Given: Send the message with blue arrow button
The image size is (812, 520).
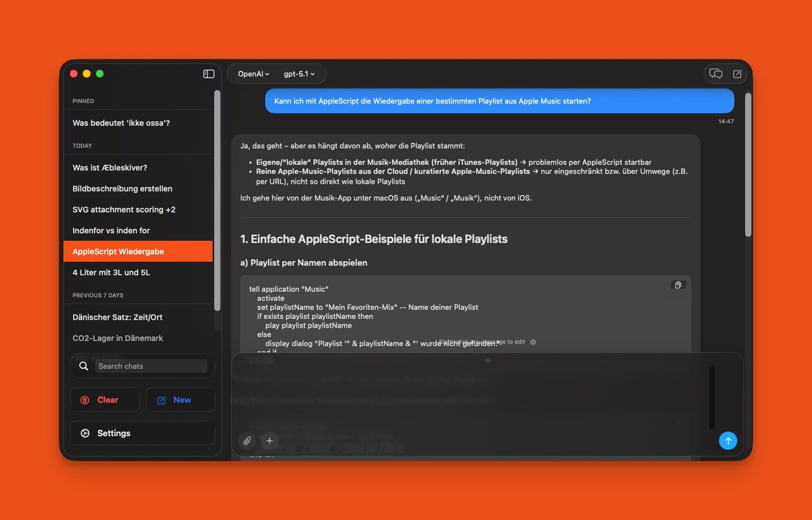Looking at the screenshot, I should [728, 441].
